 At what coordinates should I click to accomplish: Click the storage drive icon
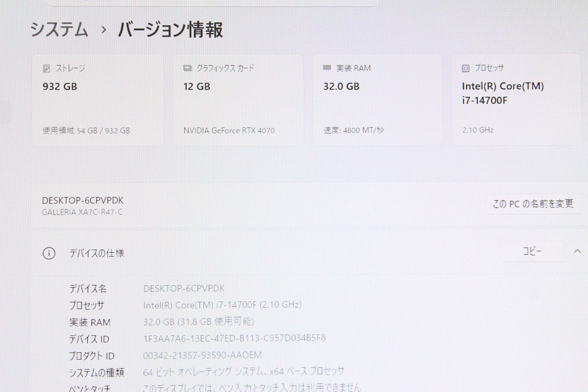tap(47, 69)
